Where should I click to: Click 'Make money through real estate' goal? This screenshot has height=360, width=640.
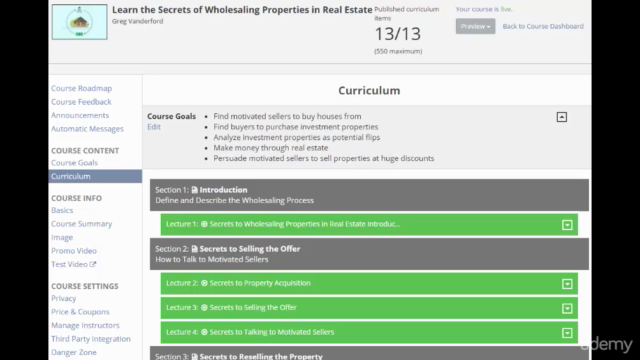pos(271,148)
